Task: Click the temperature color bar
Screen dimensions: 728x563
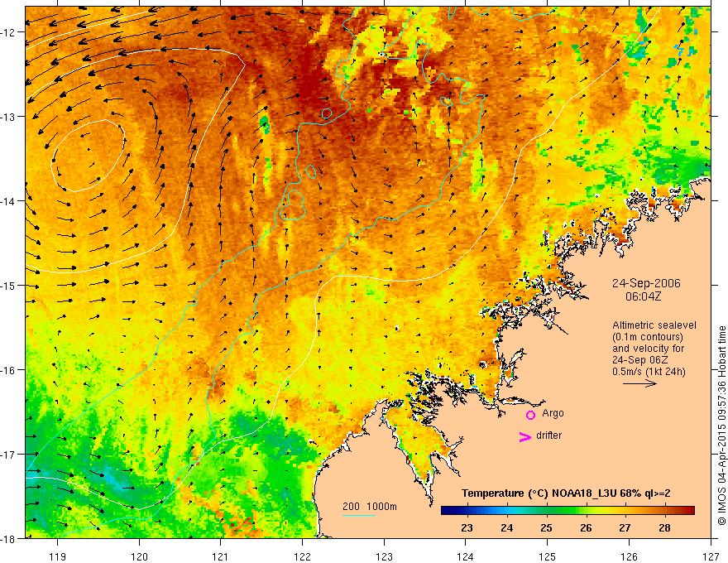Action: [568, 510]
